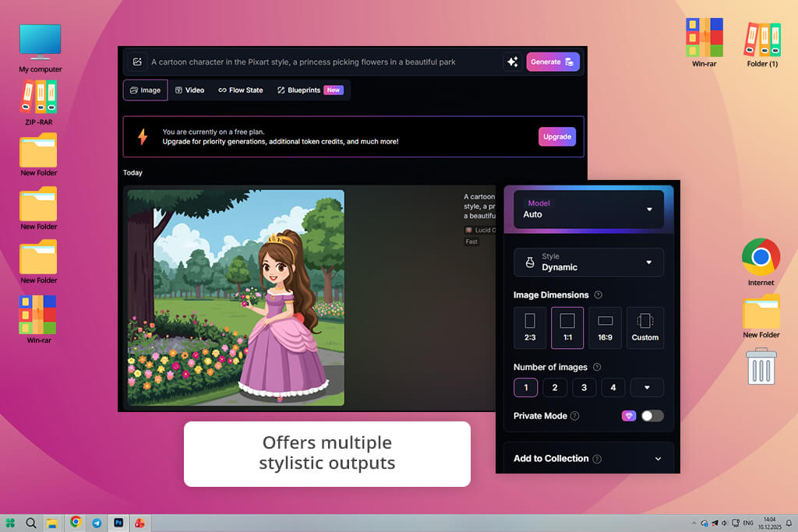Set number of images to 2

pyautogui.click(x=555, y=388)
